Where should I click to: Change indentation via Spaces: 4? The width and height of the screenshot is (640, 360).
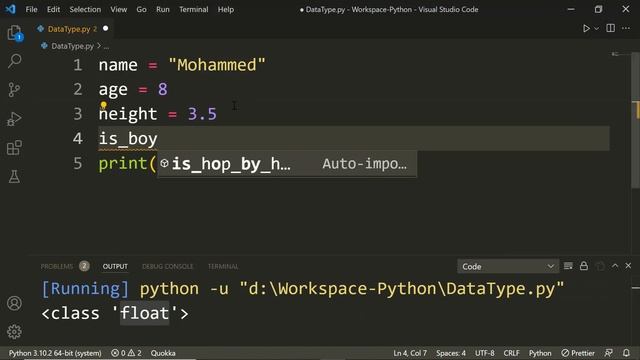coord(451,353)
